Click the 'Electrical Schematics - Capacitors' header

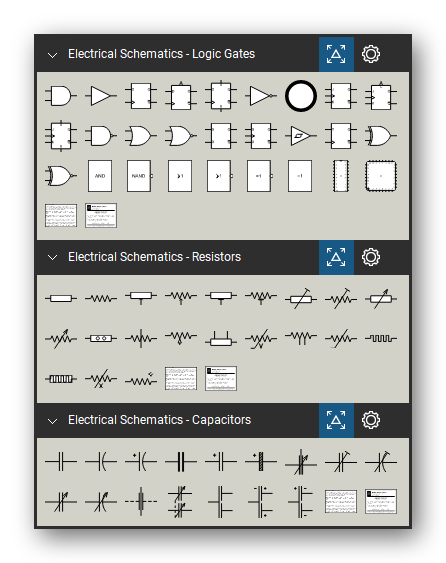coord(159,420)
